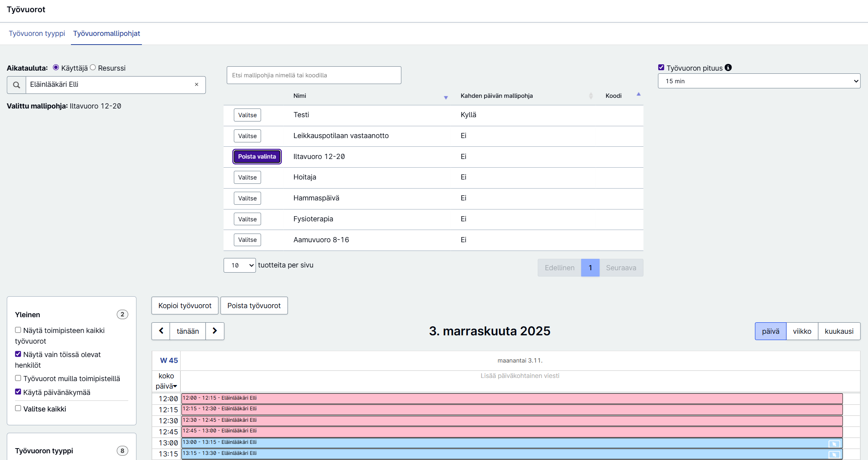Screen dimensions: 868x460
Task: Enable Työvuorot muilla toimipisteillä checkbox
Action: point(18,378)
